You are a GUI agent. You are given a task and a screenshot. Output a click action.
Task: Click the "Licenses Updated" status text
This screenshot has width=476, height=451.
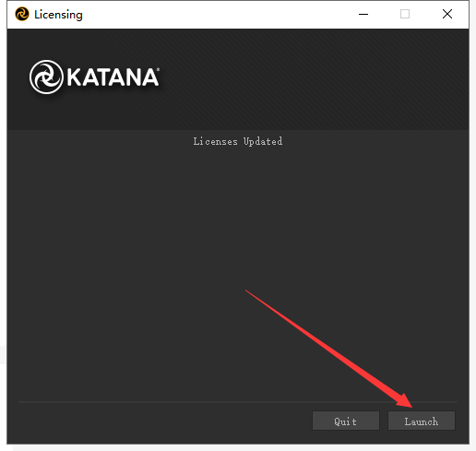(238, 141)
